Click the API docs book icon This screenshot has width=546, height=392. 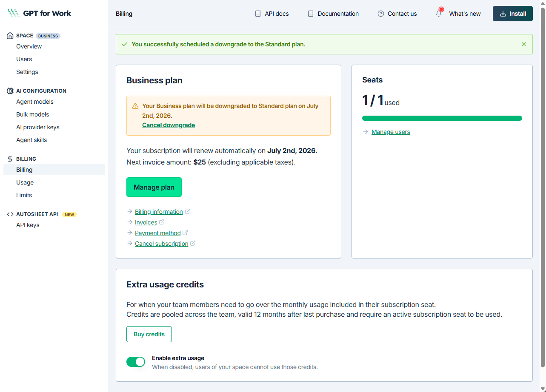[258, 14]
